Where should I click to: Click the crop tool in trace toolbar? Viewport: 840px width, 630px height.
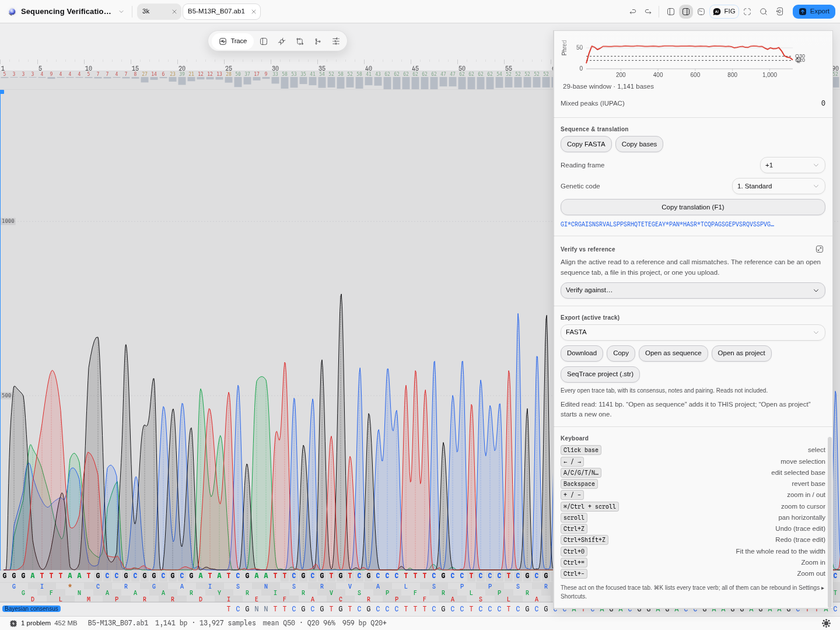click(x=300, y=41)
